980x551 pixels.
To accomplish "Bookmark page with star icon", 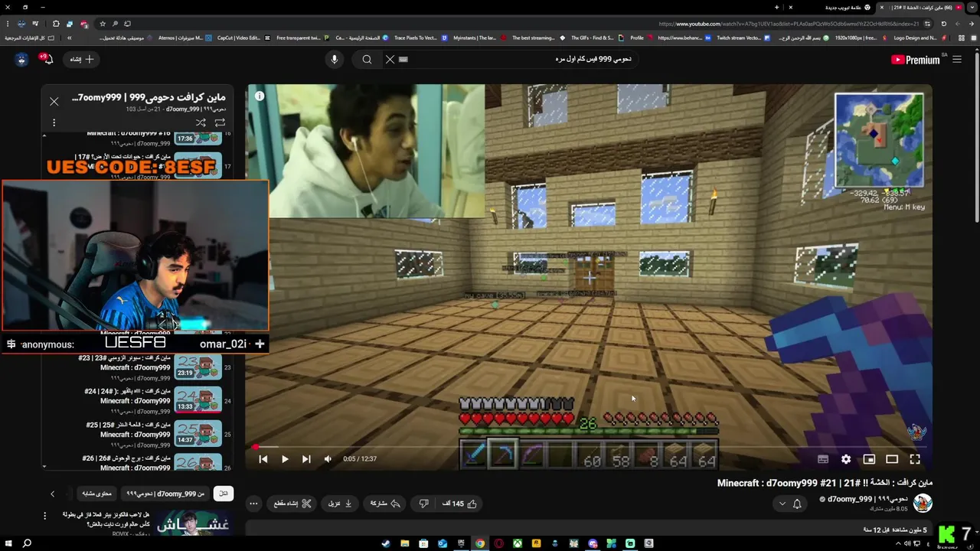I will click(103, 24).
